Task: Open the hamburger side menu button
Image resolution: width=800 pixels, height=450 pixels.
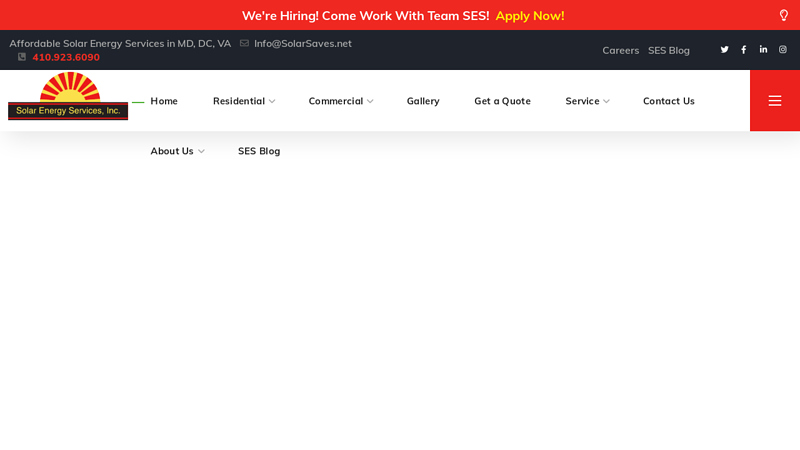Action: 774,101
